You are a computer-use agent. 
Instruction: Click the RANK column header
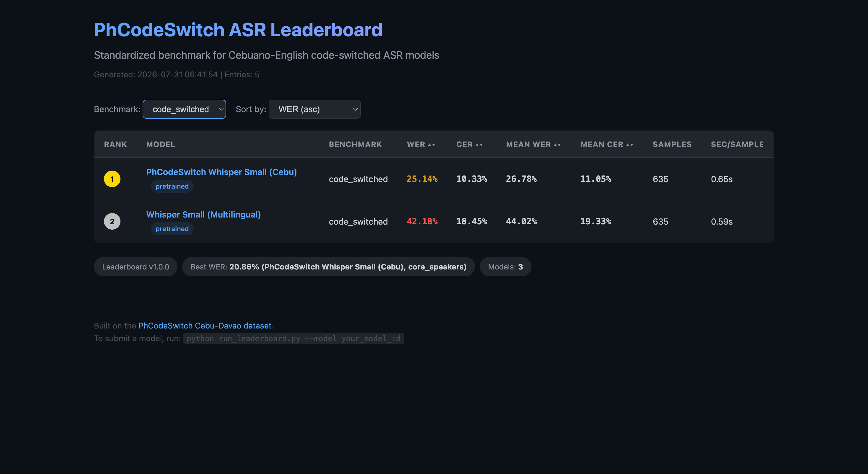pos(115,144)
